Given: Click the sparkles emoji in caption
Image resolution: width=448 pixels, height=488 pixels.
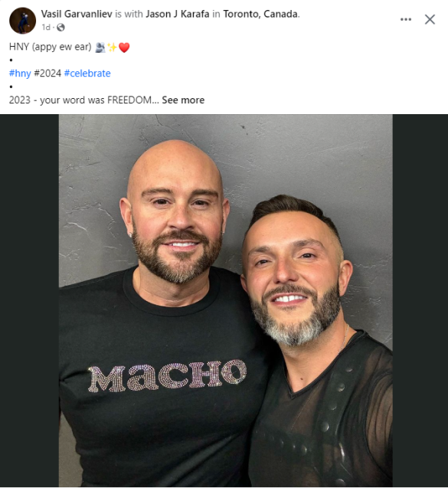Looking at the screenshot, I should 112,47.
